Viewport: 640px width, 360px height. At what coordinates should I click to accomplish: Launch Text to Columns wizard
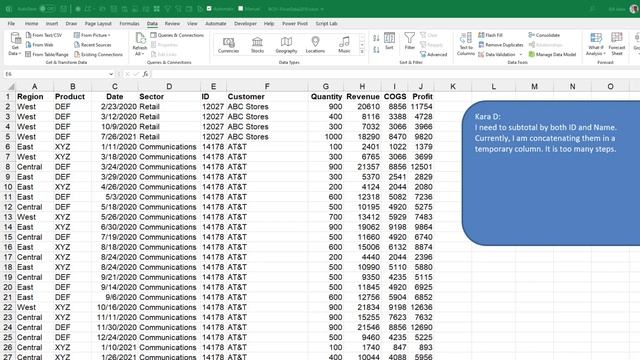coord(466,44)
